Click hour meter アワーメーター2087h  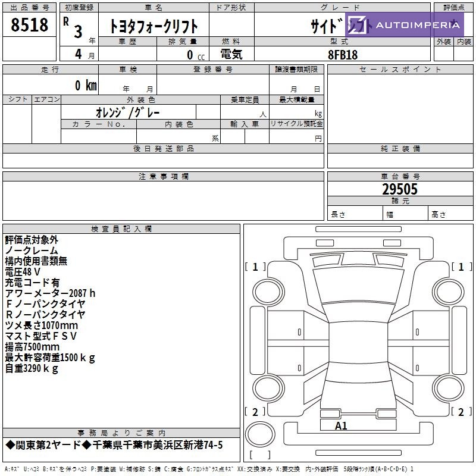tap(50, 293)
